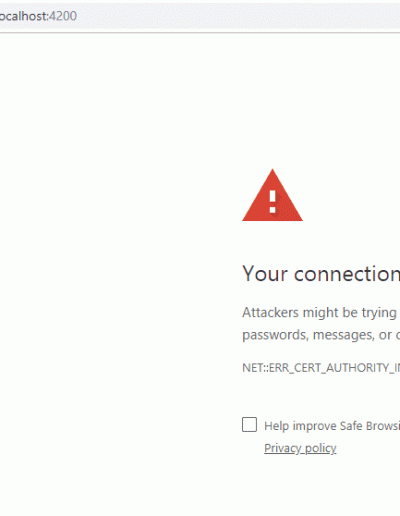400x516 pixels.
Task: Focus the address bar showing localhost:4200
Action: 200,16
